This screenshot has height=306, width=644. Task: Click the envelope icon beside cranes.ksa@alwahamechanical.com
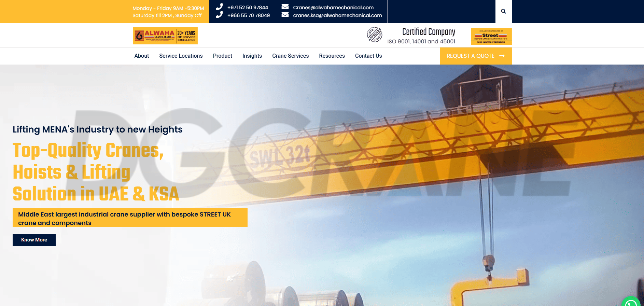point(285,15)
